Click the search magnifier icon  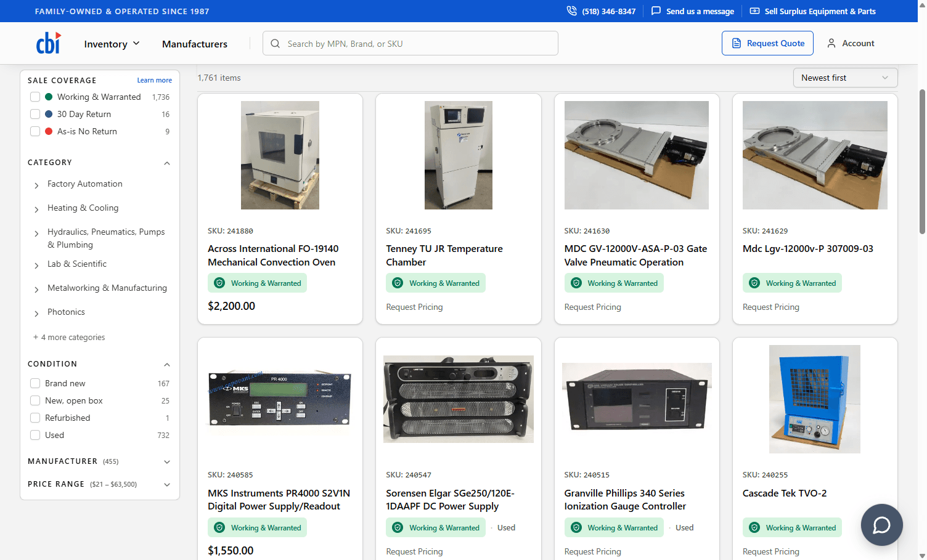[276, 44]
